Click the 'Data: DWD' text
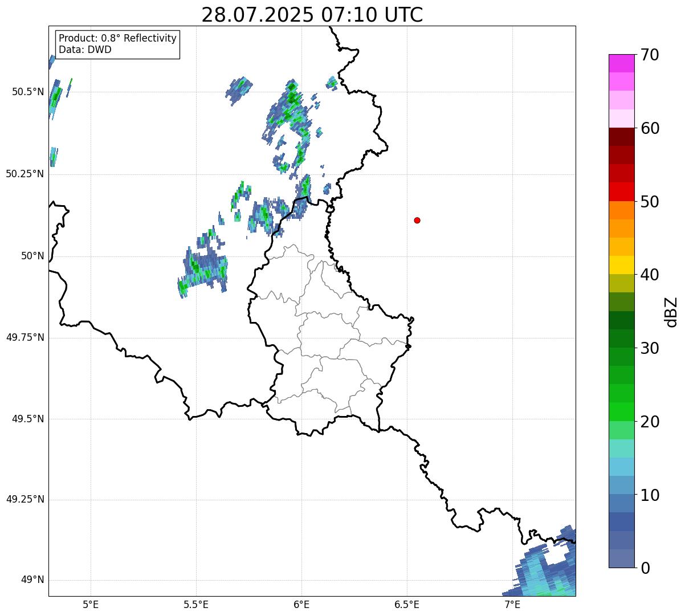Viewport: 685px width, 616px height. point(85,50)
